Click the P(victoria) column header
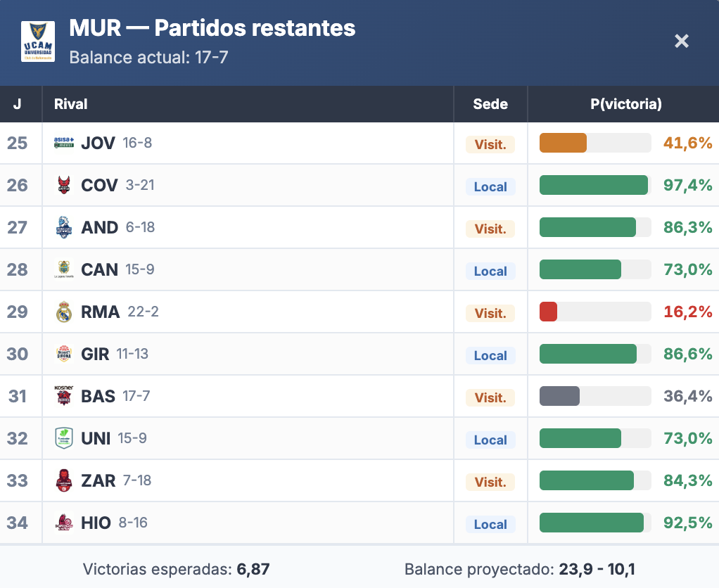 626,104
